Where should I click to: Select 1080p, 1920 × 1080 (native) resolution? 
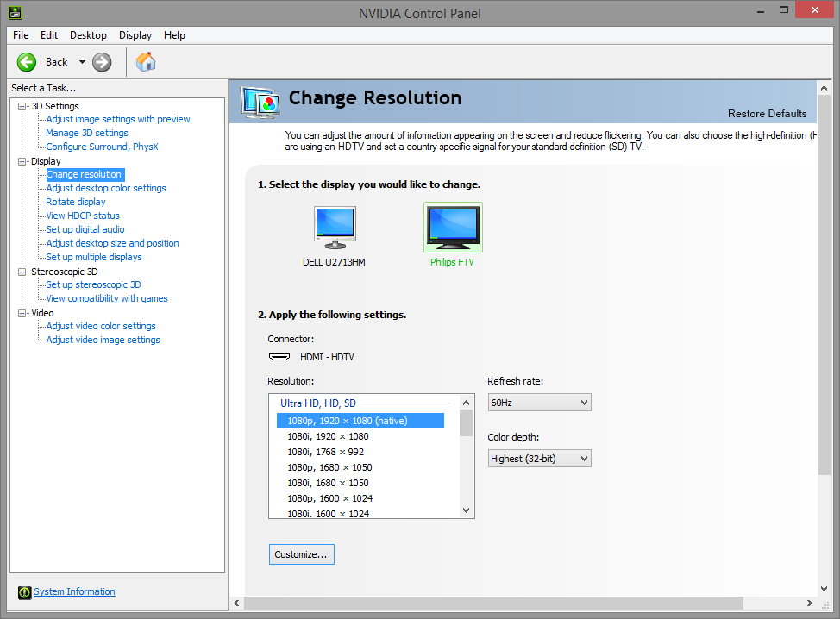point(360,421)
